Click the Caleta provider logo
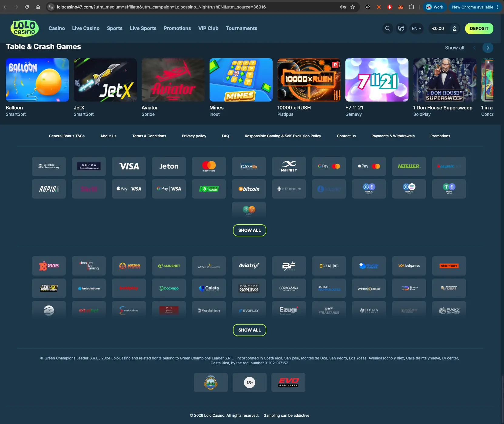The width and height of the screenshot is (504, 424). 209,288
